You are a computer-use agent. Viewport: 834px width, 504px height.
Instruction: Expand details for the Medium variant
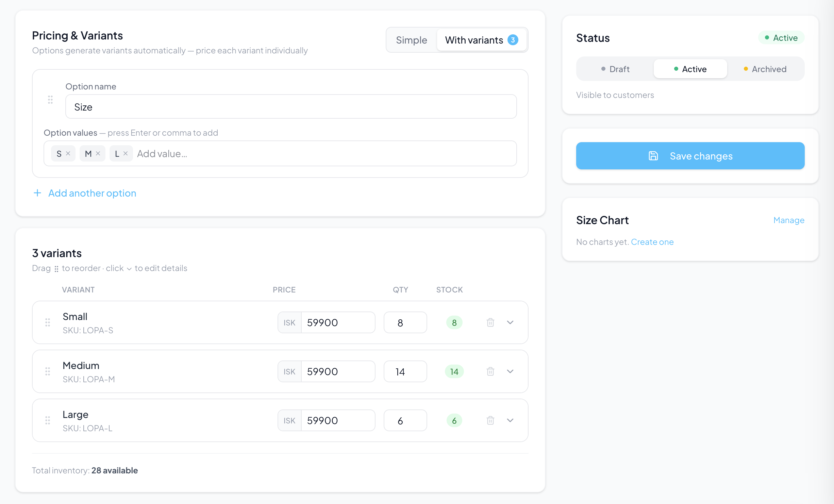tap(510, 371)
